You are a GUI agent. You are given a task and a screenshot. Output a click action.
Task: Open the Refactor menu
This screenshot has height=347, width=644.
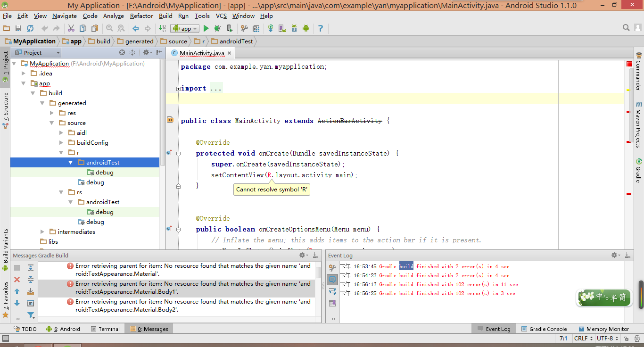pyautogui.click(x=141, y=16)
